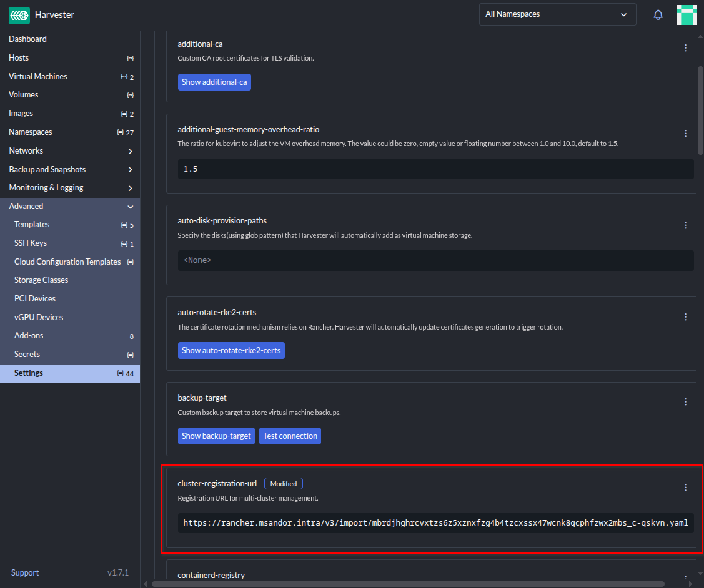The image size is (704, 588).
Task: Collapse the Advanced sidebar section
Action: (130, 207)
